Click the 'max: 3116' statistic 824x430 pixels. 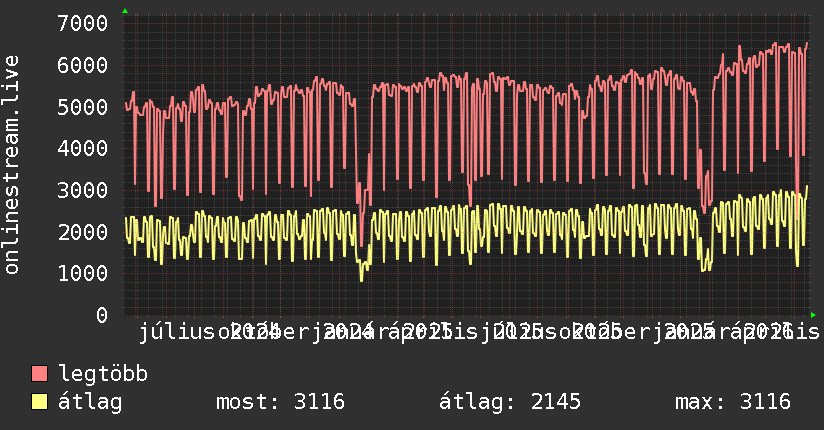(733, 402)
